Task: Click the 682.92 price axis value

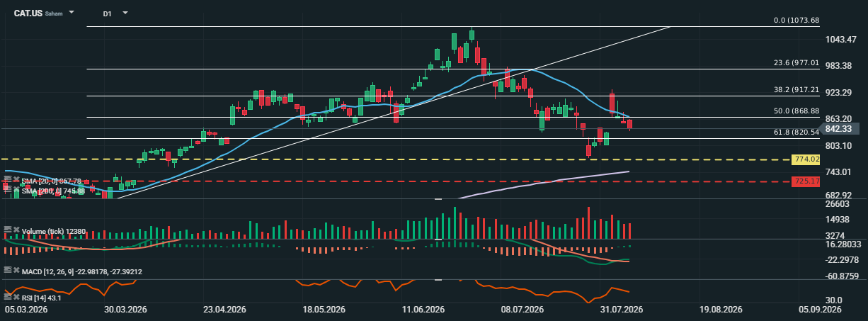Action: [x=840, y=195]
